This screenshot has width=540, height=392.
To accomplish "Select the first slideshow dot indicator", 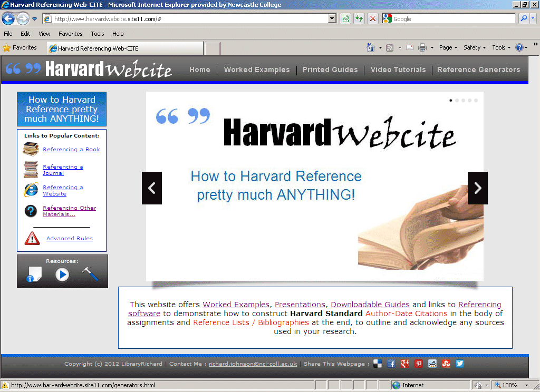I will click(451, 101).
